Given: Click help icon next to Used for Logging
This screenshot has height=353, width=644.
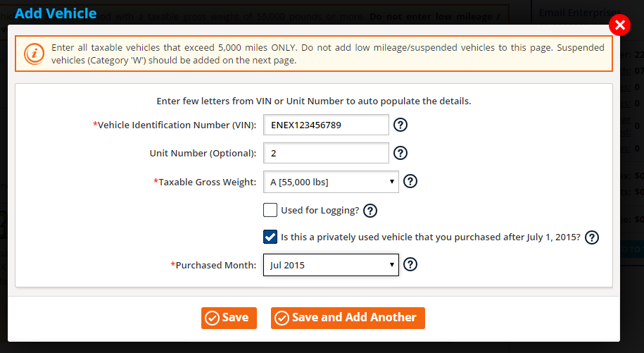Looking at the screenshot, I should pos(370,210).
